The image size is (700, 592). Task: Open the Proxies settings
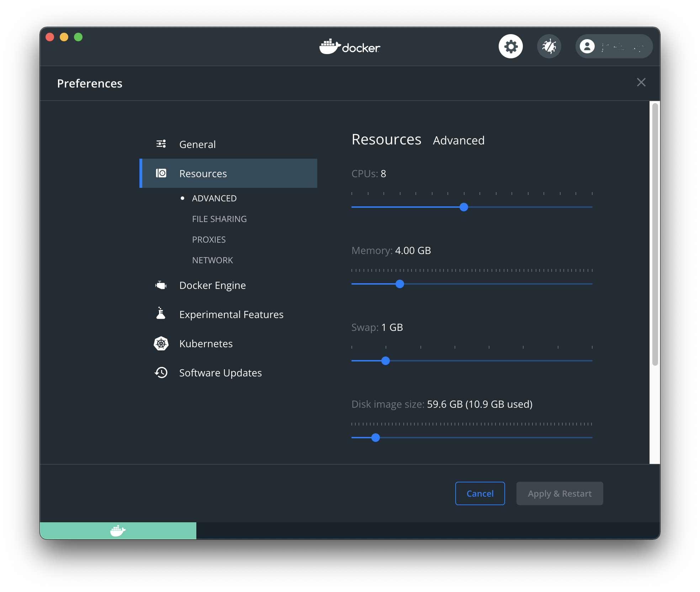tap(209, 239)
